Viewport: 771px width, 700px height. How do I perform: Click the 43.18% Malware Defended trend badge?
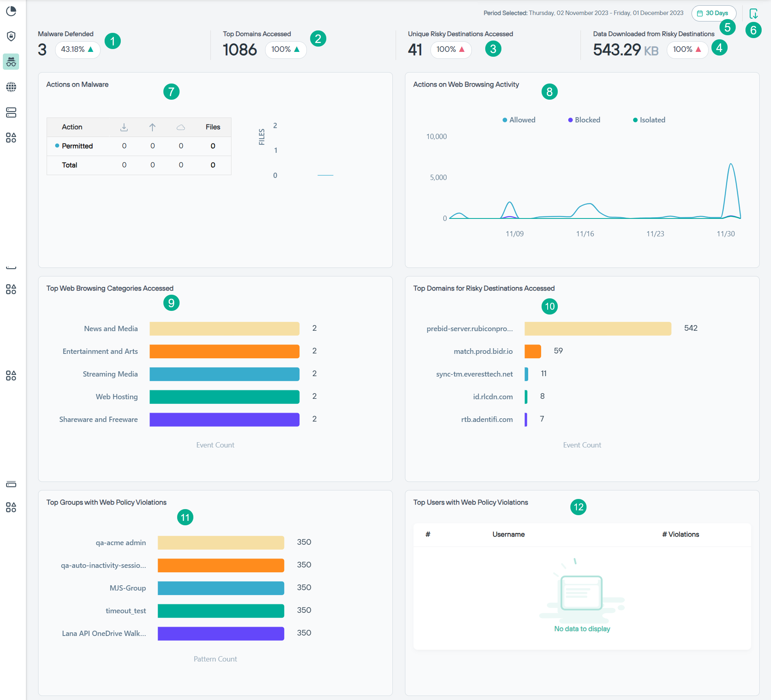tap(77, 49)
